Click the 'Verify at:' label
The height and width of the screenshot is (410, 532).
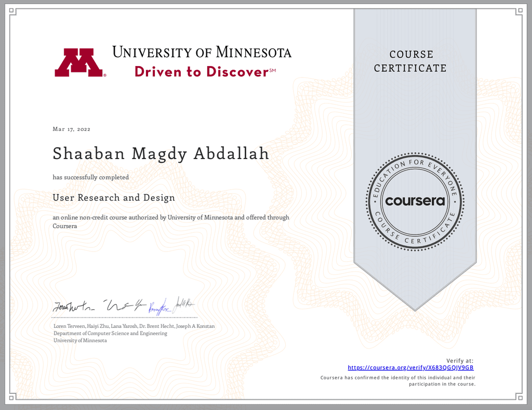click(x=460, y=361)
